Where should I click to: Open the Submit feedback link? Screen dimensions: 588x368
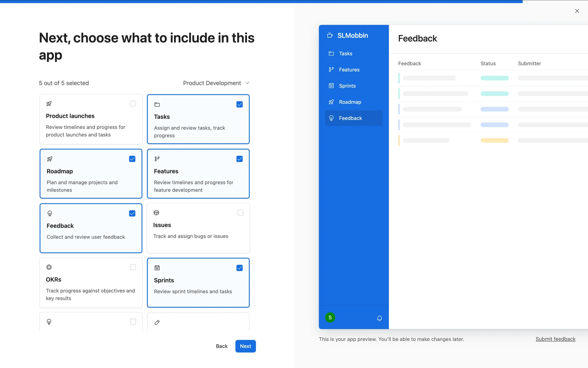[x=555, y=339]
